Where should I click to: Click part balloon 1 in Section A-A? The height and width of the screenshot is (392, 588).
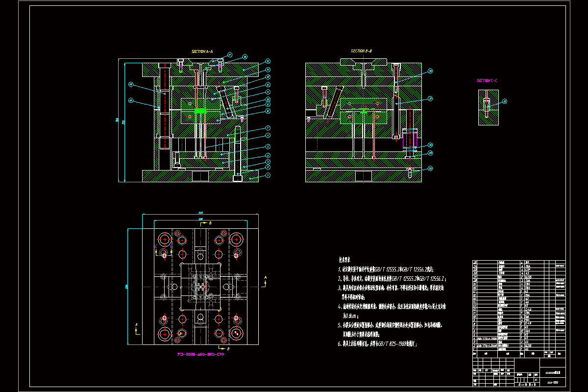point(269,175)
